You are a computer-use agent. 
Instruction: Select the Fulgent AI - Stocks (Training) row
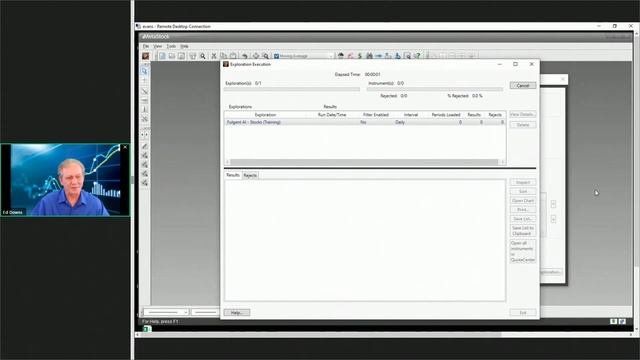pos(365,122)
